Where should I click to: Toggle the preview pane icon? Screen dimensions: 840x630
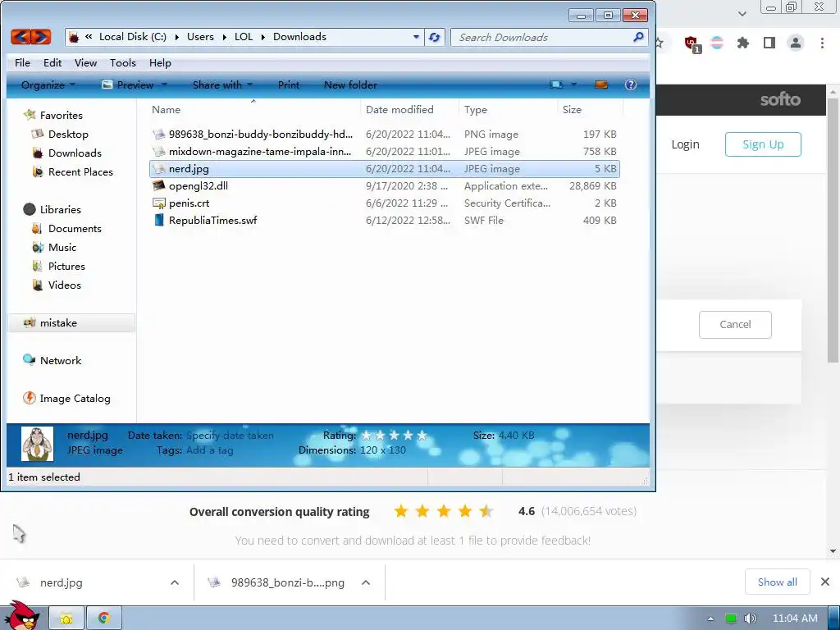click(601, 84)
